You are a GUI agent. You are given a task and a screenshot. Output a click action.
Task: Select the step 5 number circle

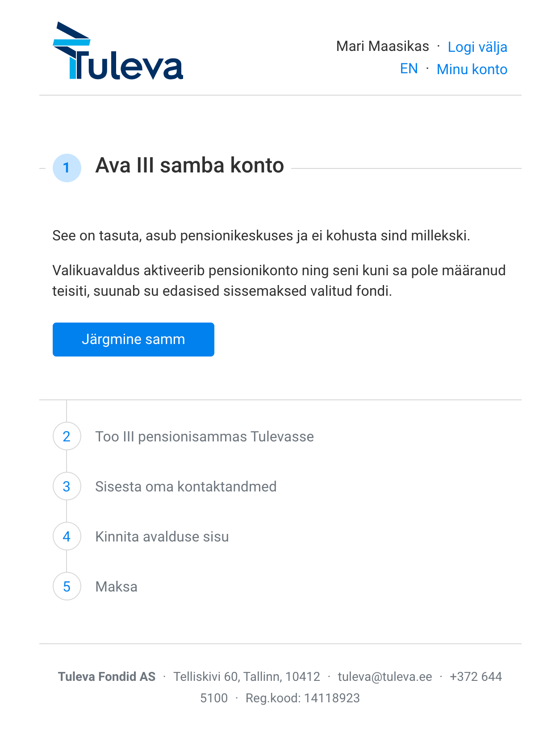(x=67, y=587)
